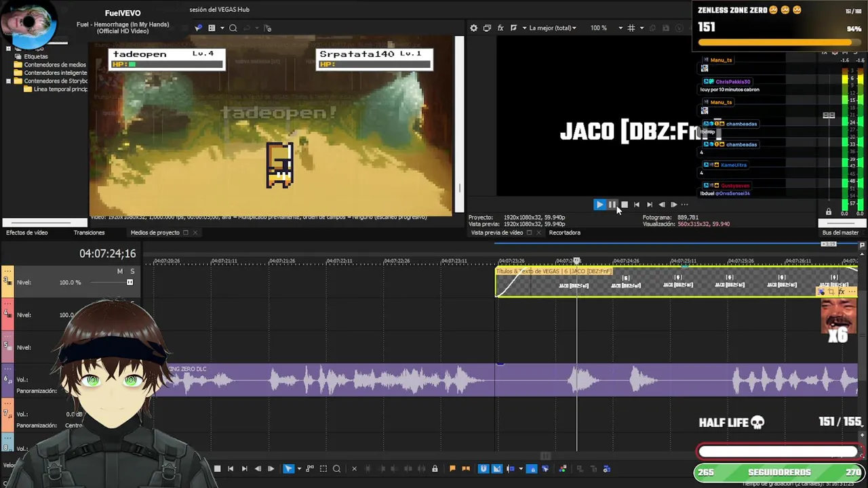Toggle the lock event padlock icon

point(435,468)
